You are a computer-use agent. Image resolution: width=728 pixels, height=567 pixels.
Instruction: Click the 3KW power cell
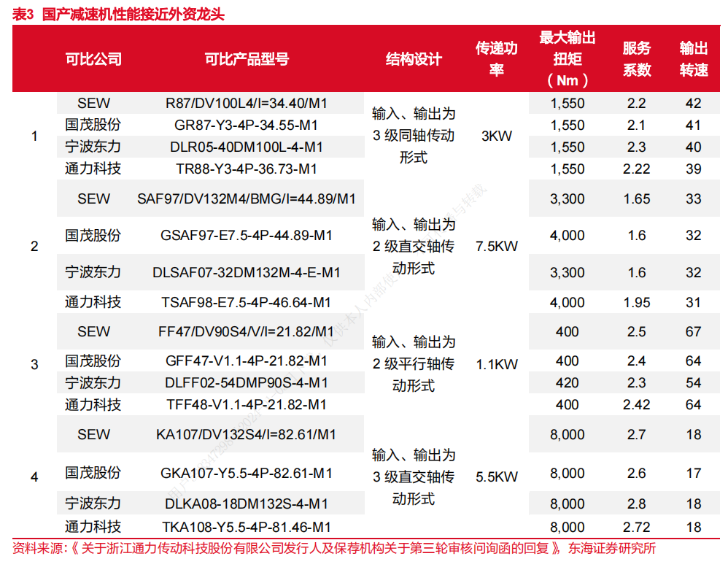(x=496, y=136)
